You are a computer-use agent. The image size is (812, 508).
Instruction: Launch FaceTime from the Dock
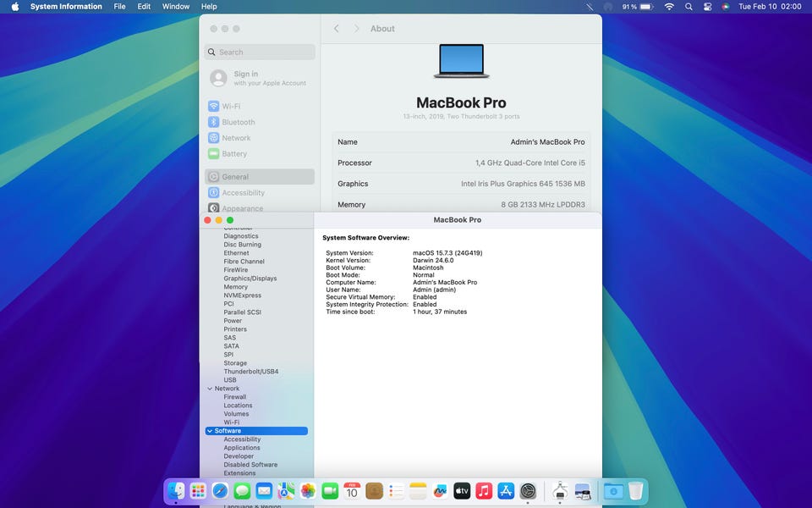click(330, 491)
